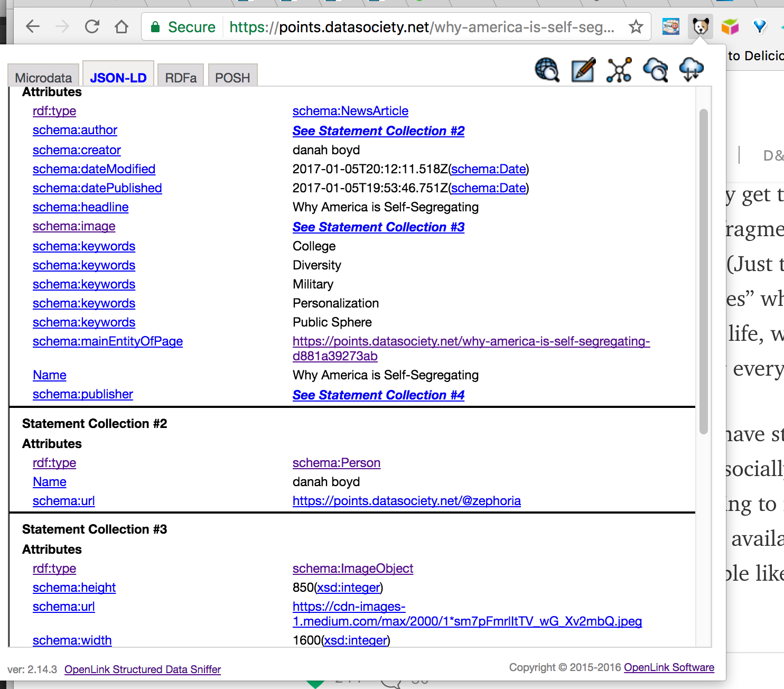Click the network graph nodes icon

[x=619, y=70]
